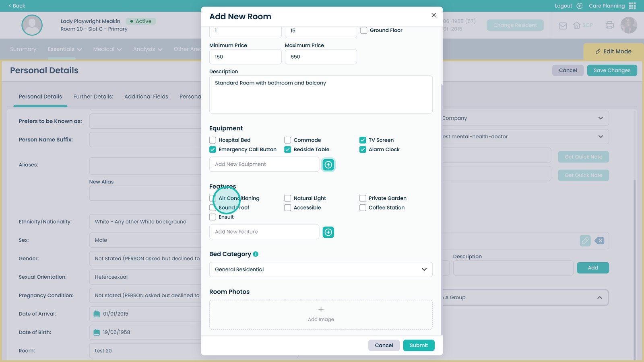Check the Private Garden feature

[x=363, y=198]
